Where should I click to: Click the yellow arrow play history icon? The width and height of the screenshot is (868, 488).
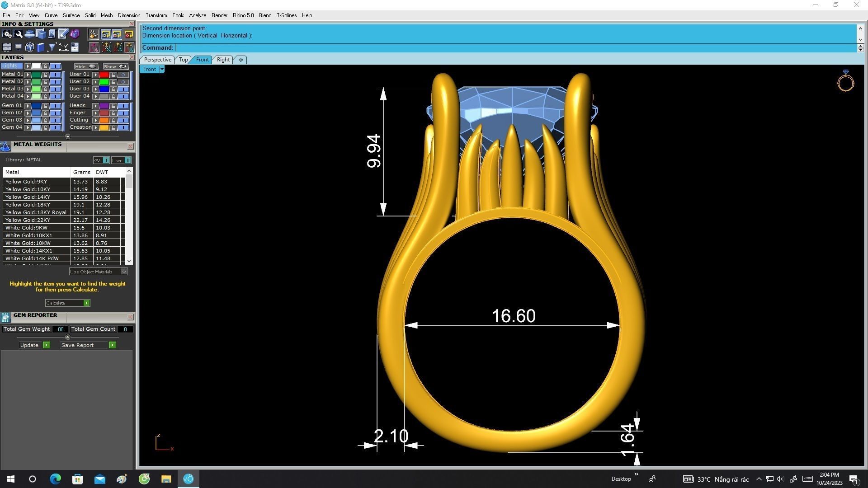[106, 34]
